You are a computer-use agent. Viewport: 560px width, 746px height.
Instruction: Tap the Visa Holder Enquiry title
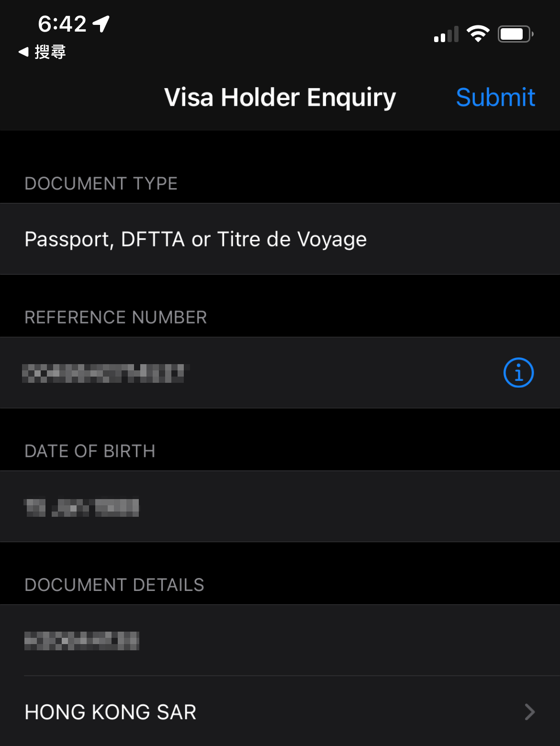pos(280,98)
